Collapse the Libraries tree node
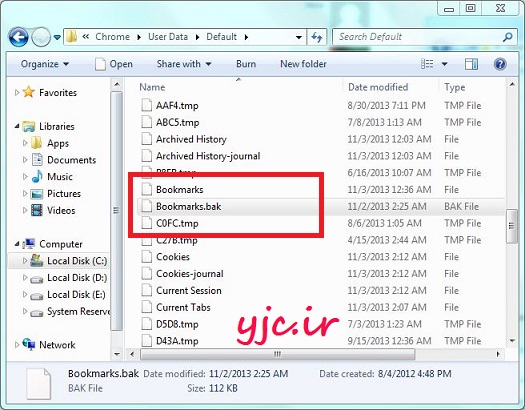The height and width of the screenshot is (410, 525). 17,126
